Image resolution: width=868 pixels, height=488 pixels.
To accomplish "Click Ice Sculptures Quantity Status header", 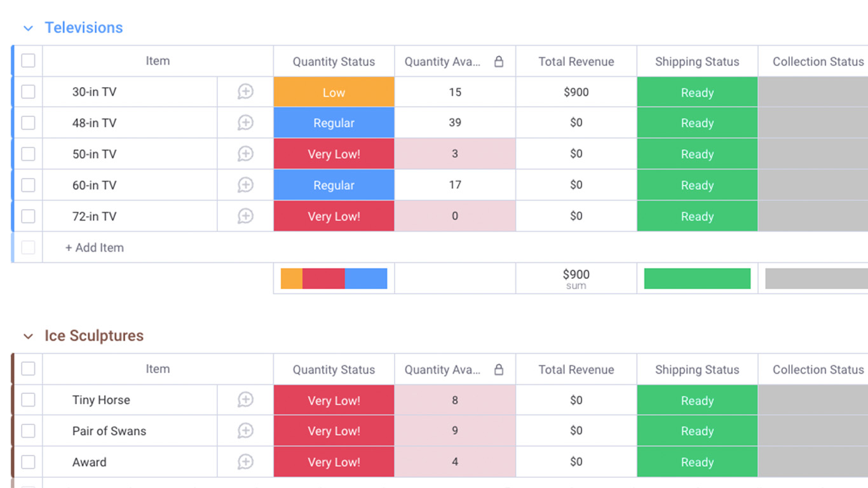I will [334, 370].
